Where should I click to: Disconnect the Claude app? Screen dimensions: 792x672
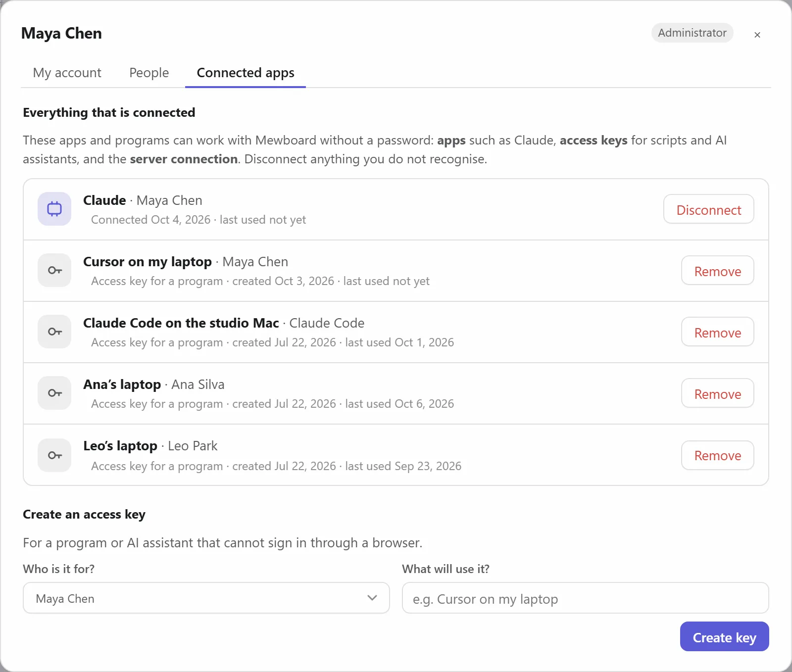(709, 209)
